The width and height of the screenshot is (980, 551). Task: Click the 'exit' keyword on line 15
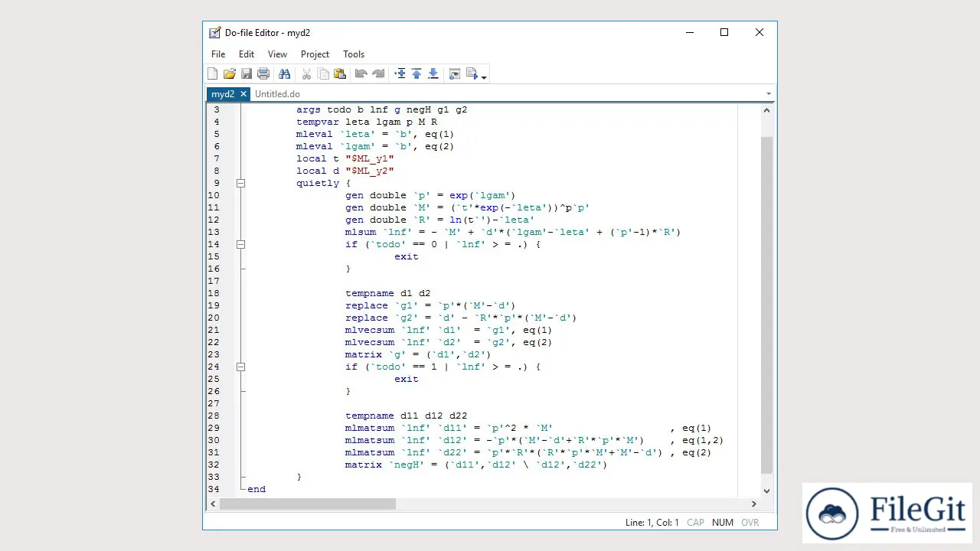407,256
